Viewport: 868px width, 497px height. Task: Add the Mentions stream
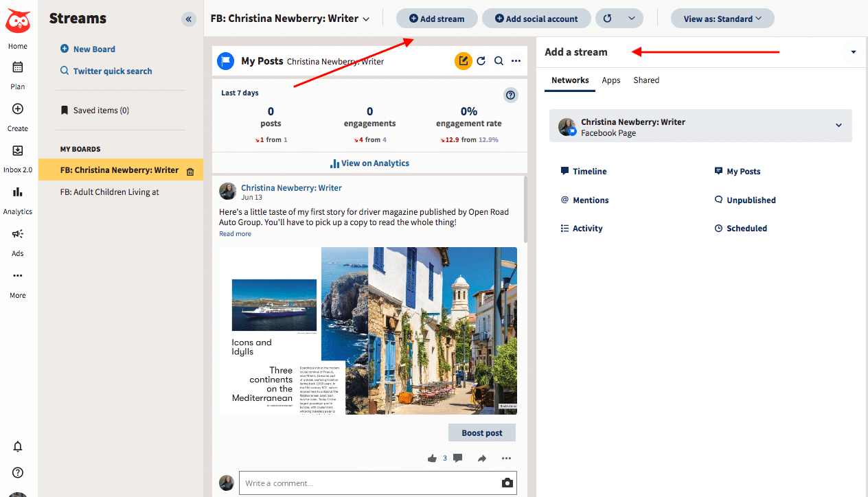584,200
